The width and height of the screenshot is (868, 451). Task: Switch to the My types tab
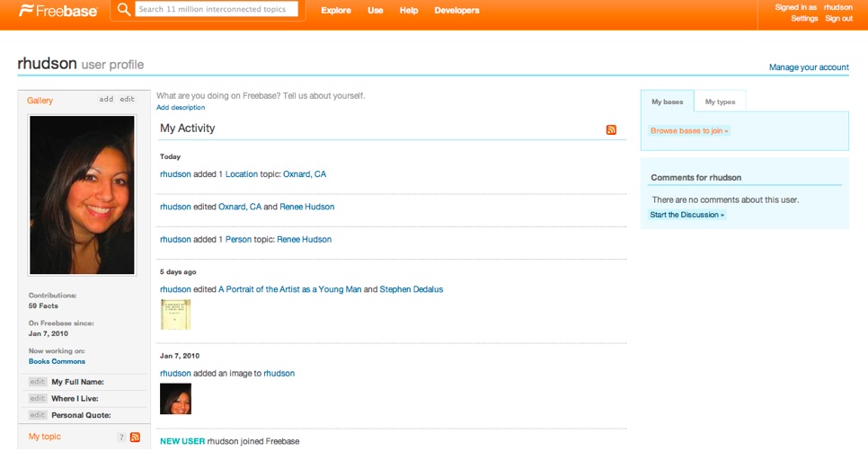coord(721,102)
